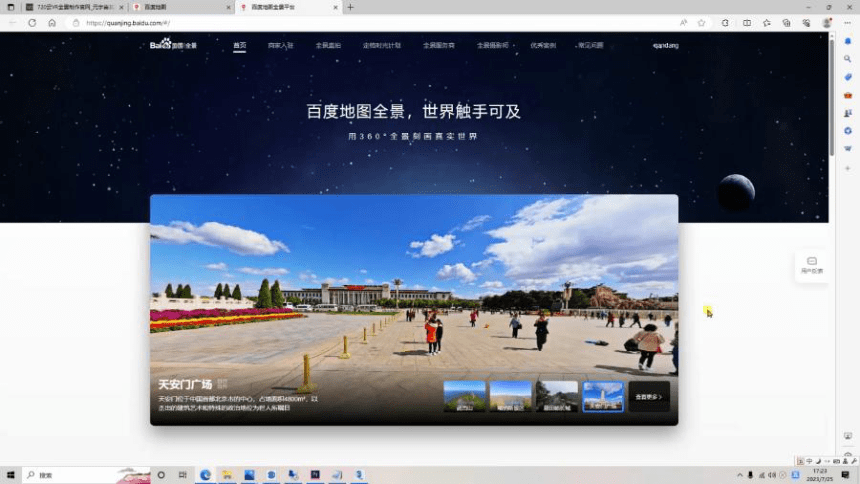Select the highlighted Tiananmen Square thumbnail
Image resolution: width=860 pixels, height=484 pixels.
tap(603, 396)
